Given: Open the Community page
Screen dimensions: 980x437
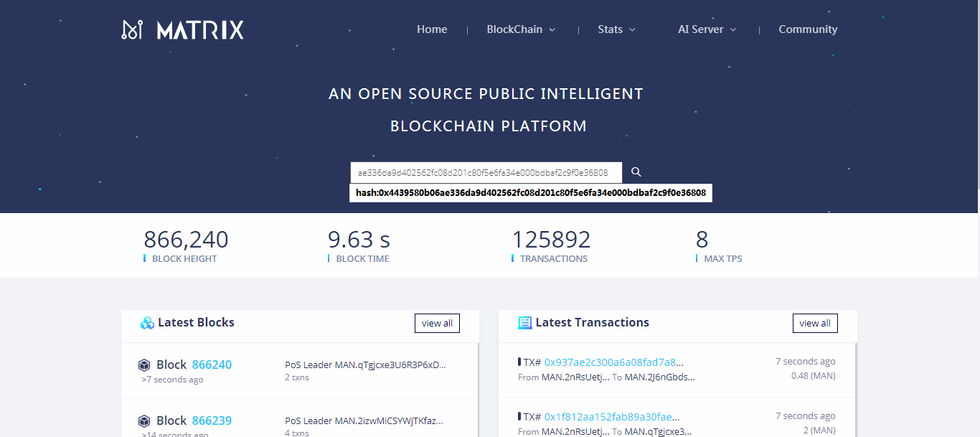Looking at the screenshot, I should click(x=808, y=29).
